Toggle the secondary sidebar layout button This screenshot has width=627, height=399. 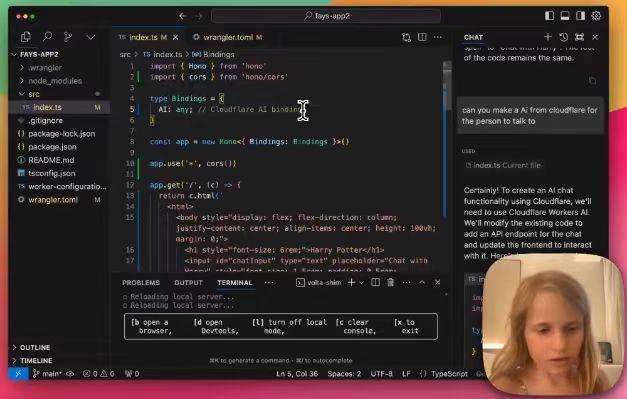pos(580,16)
